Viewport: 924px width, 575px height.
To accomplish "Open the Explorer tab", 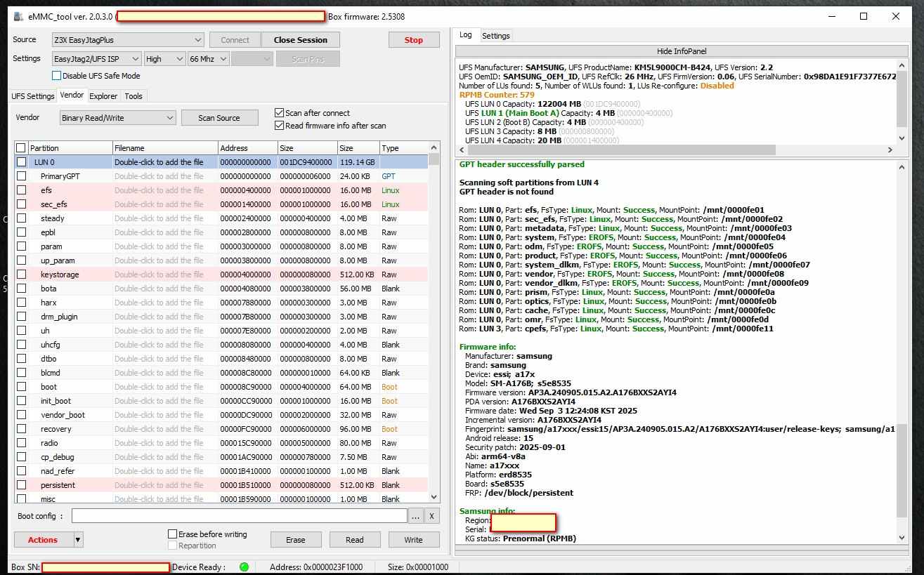I will coord(103,96).
